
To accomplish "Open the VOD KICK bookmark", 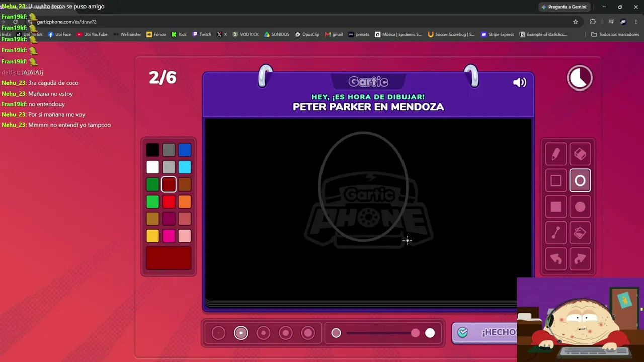I will [x=246, y=34].
